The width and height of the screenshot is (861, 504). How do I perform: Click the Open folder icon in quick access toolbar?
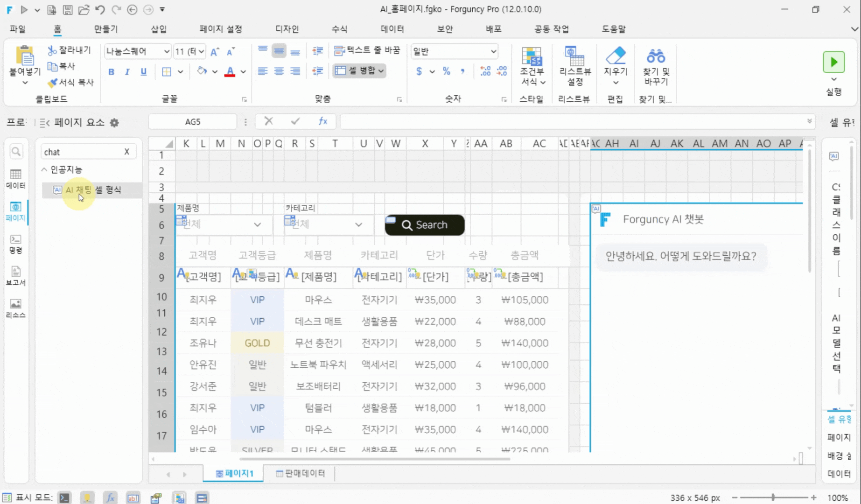[x=84, y=9]
